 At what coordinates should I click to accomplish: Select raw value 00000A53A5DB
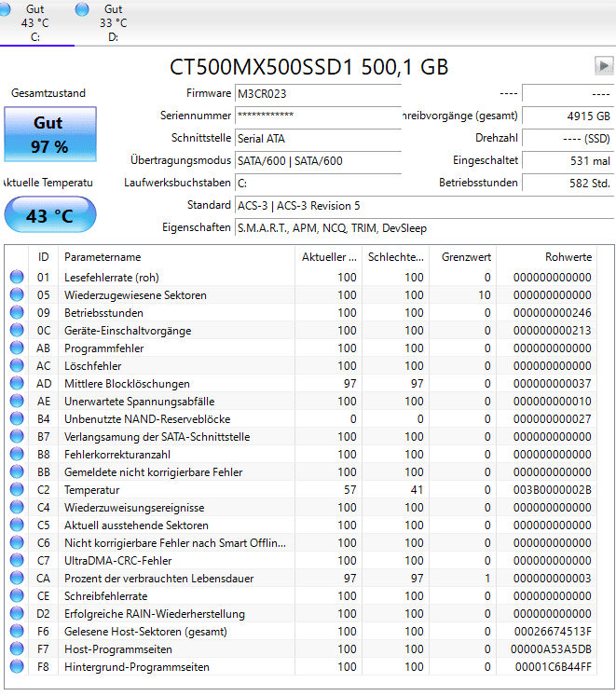(551, 649)
